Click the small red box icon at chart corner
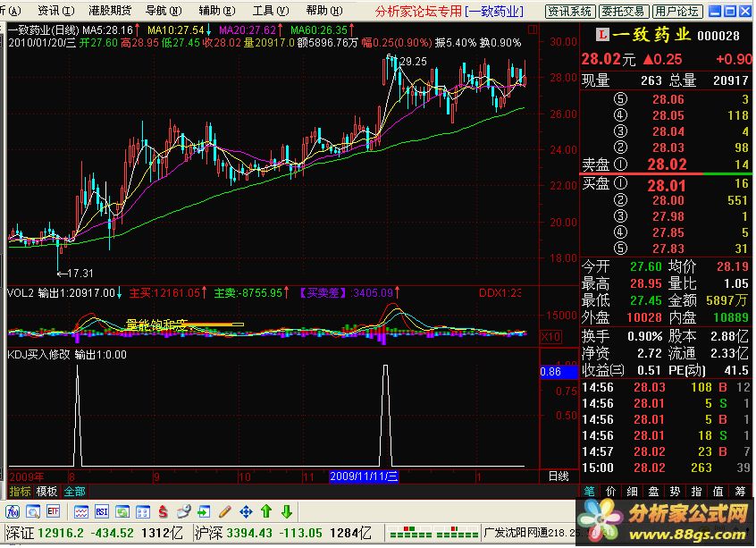This screenshot has height=548, width=756. pos(533,30)
